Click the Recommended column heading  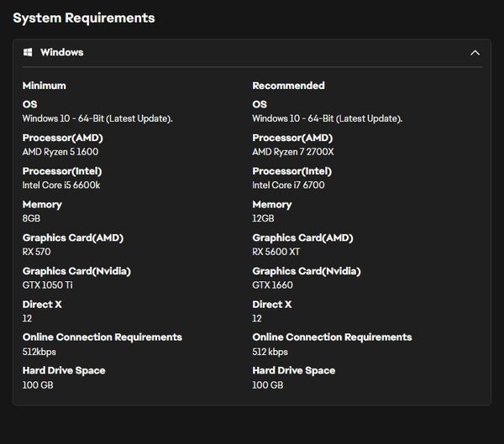click(288, 86)
